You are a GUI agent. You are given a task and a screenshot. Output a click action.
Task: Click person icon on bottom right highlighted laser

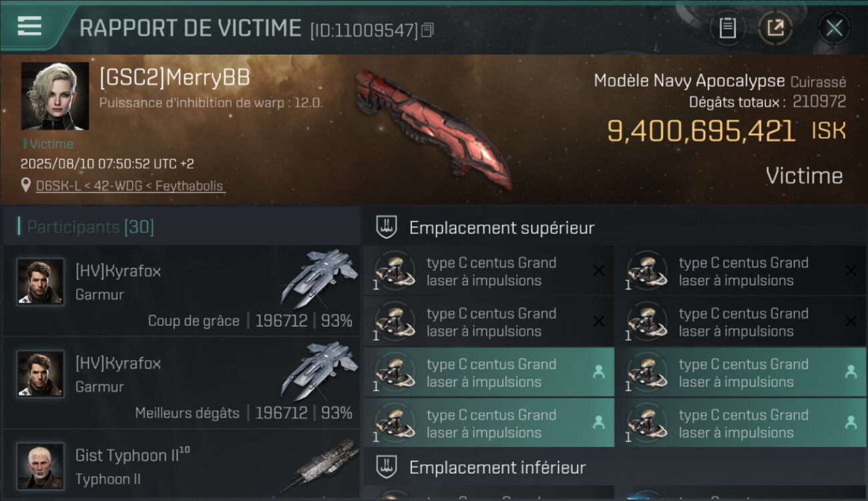(x=851, y=423)
